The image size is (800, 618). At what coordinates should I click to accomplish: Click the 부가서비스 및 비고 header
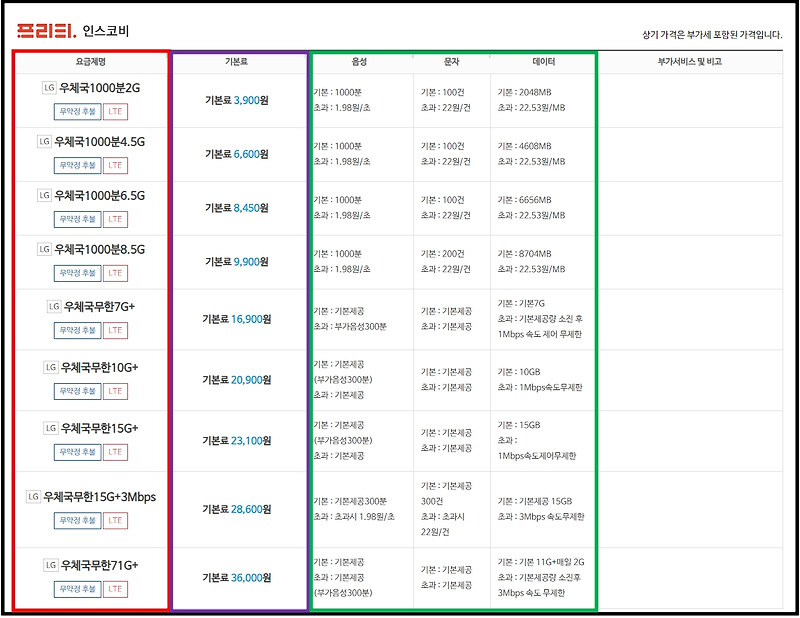tap(690, 62)
